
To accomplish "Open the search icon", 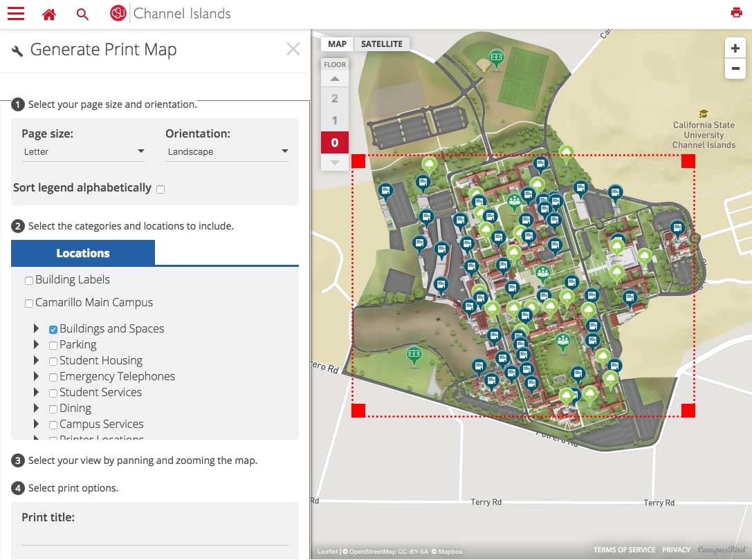I will (82, 13).
